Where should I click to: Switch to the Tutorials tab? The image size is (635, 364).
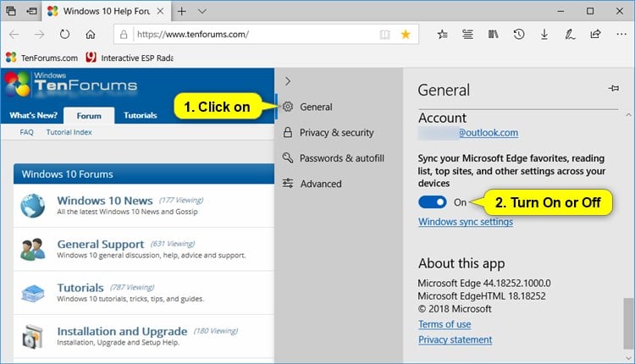coord(140,115)
